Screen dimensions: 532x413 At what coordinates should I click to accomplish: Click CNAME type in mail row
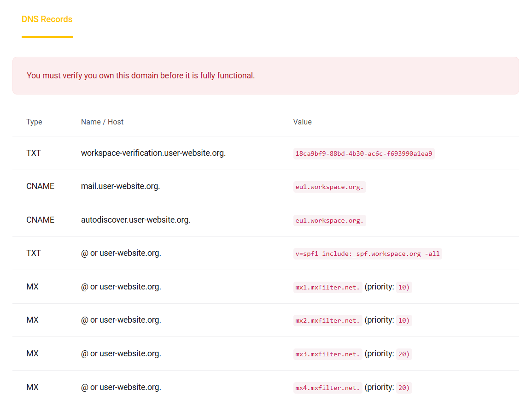point(40,187)
